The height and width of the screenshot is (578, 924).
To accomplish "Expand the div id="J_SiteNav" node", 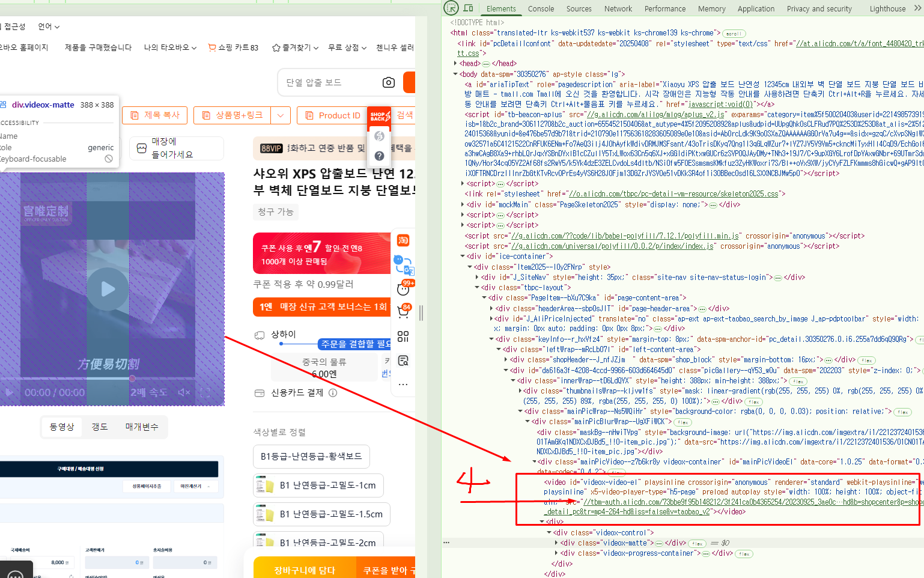I will (476, 278).
